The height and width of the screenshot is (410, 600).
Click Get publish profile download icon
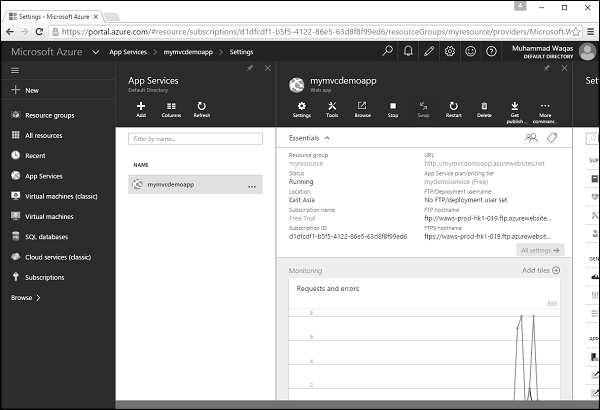(x=515, y=105)
